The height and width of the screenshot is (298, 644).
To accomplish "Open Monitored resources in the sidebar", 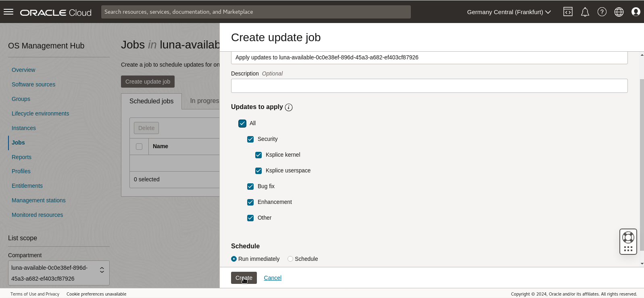I will pos(38,215).
